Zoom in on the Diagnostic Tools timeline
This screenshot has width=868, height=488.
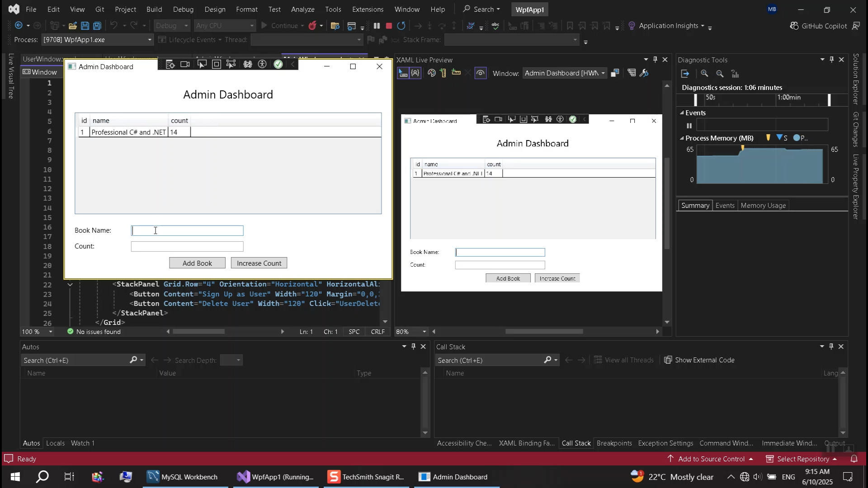pos(704,74)
